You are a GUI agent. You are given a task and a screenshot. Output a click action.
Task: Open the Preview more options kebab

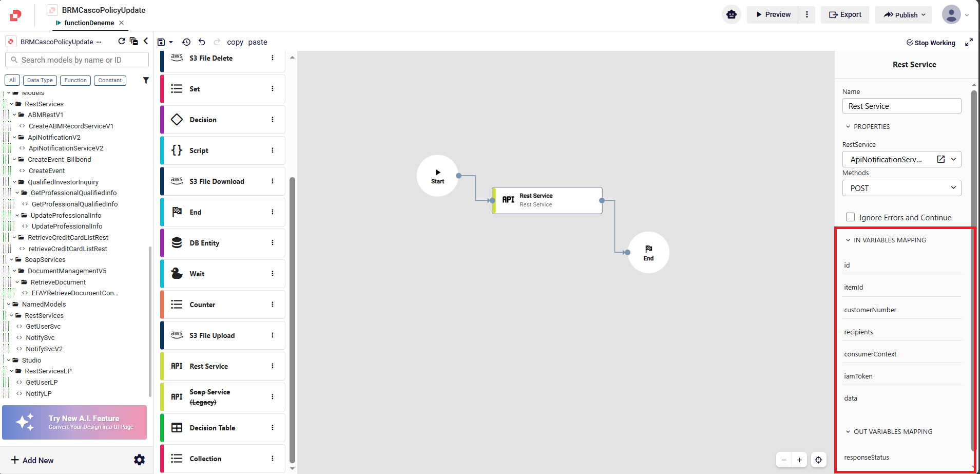807,14
